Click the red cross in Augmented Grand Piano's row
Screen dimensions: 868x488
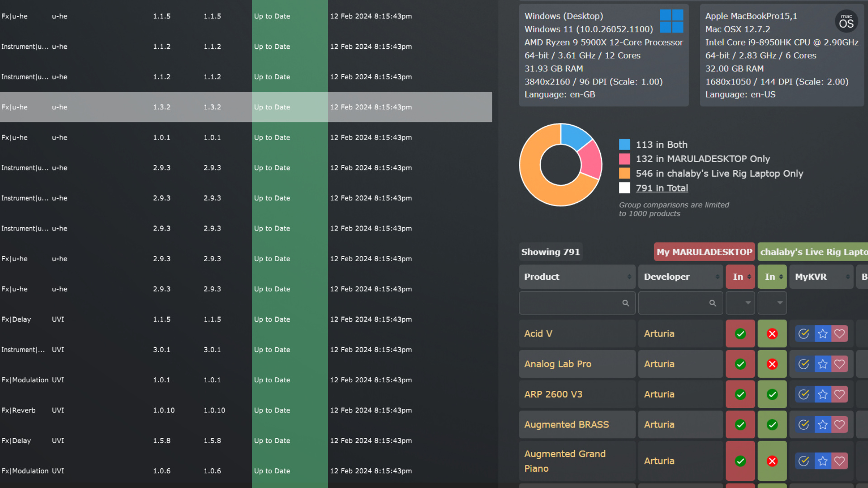pos(772,461)
